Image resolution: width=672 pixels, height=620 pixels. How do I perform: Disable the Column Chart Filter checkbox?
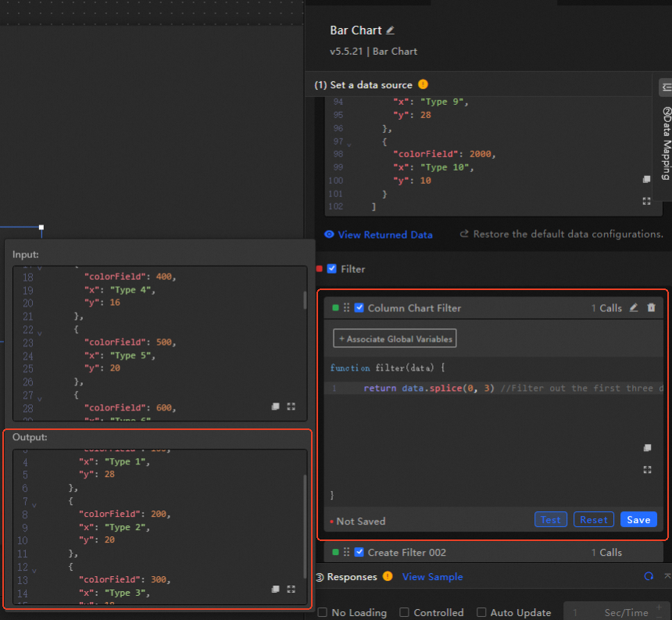coord(359,308)
